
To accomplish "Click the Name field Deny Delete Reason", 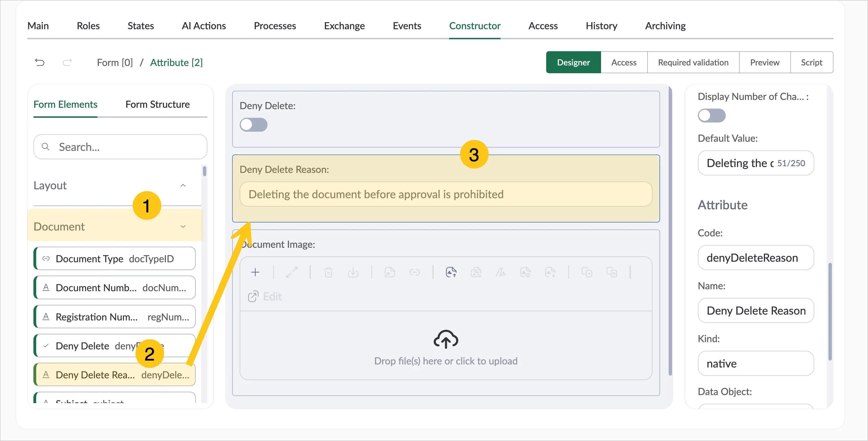I will 756,311.
